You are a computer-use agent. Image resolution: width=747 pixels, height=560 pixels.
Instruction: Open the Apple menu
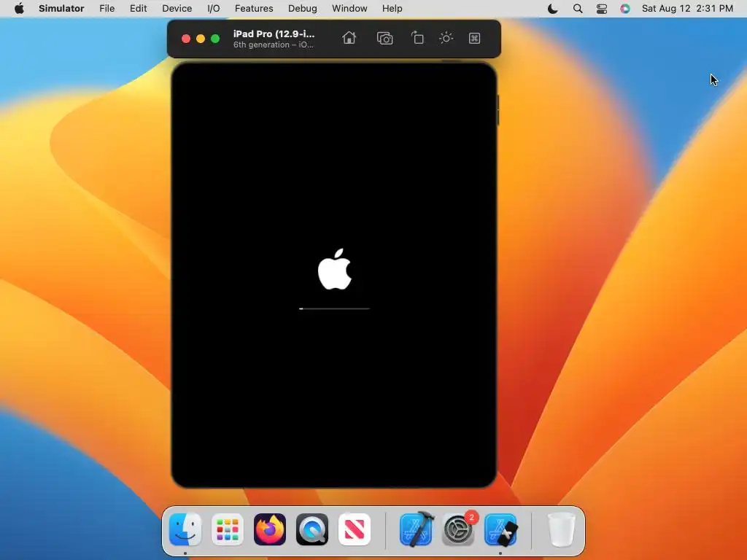click(x=19, y=9)
